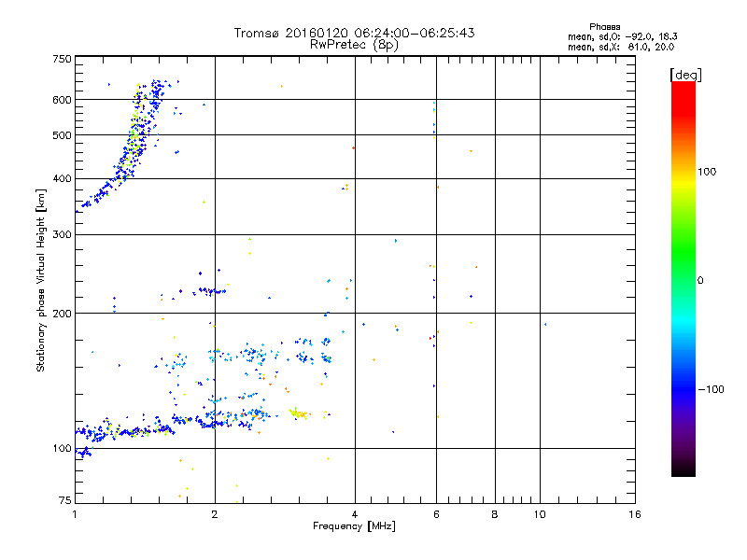Click the '600' y-axis tick label
The image size is (747, 560).
point(62,100)
